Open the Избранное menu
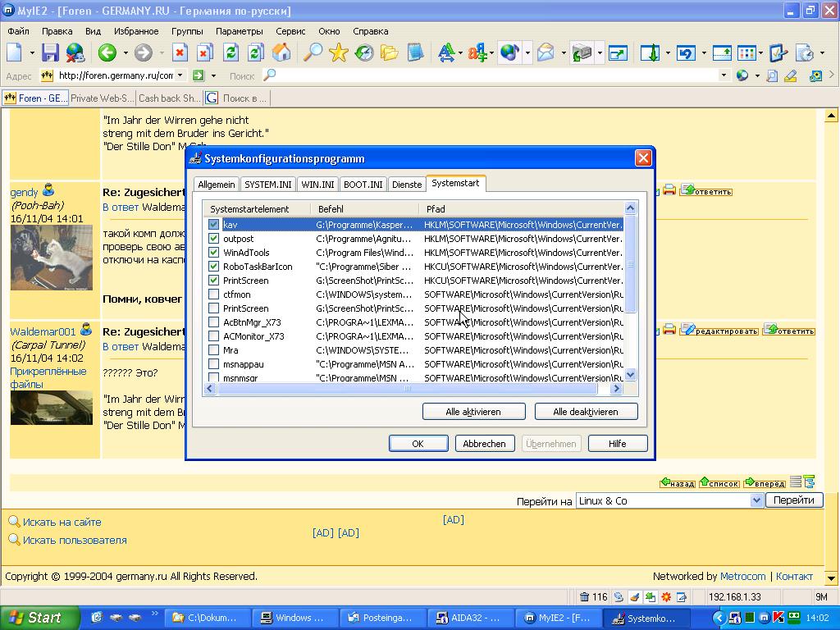This screenshot has width=840, height=630. [x=136, y=31]
